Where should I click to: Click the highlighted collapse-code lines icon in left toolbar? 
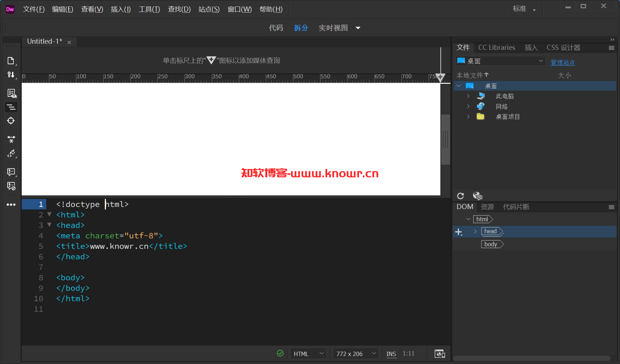(11, 107)
